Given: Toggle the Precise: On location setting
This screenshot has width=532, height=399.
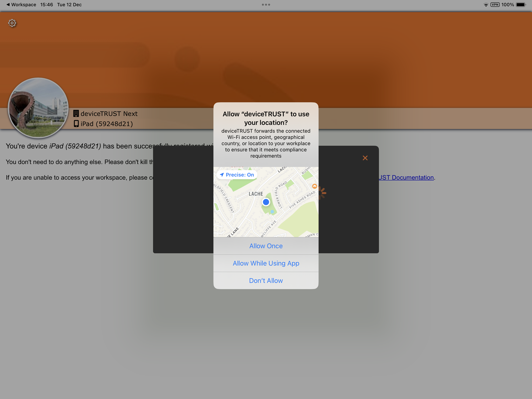Looking at the screenshot, I should (x=237, y=175).
